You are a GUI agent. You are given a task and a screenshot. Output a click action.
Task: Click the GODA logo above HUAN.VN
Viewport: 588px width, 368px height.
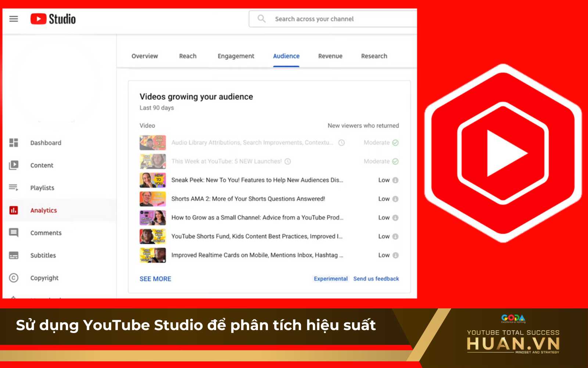(513, 318)
